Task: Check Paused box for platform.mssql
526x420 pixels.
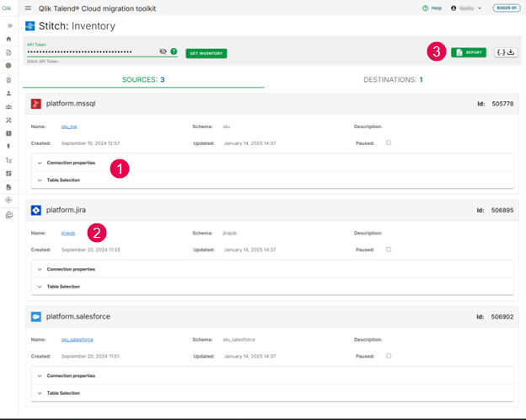Action: pyautogui.click(x=389, y=143)
